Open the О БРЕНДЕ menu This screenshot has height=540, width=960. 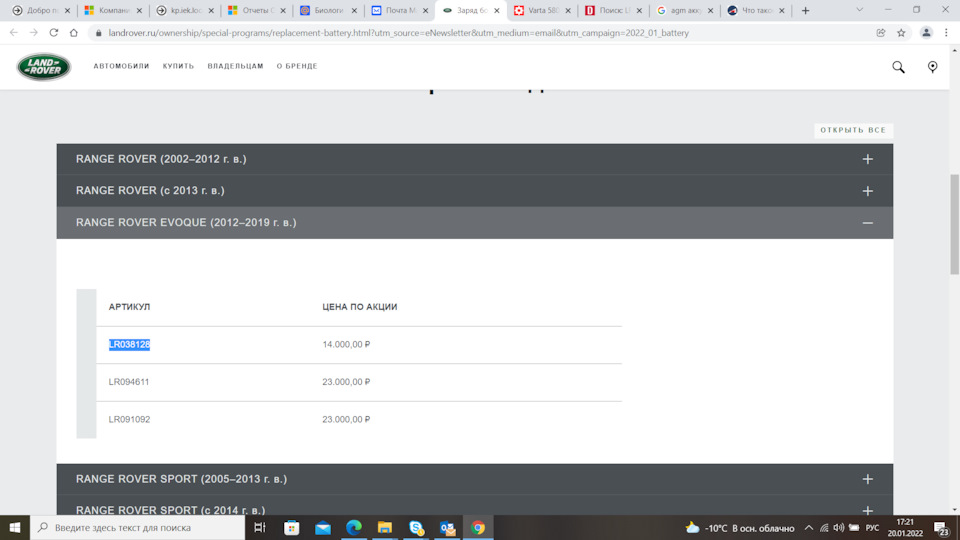pos(297,66)
